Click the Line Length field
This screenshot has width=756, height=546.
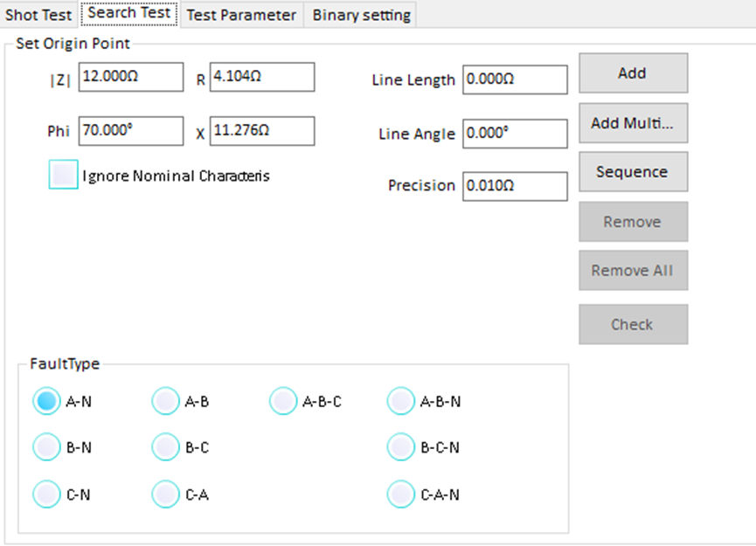click(x=515, y=79)
